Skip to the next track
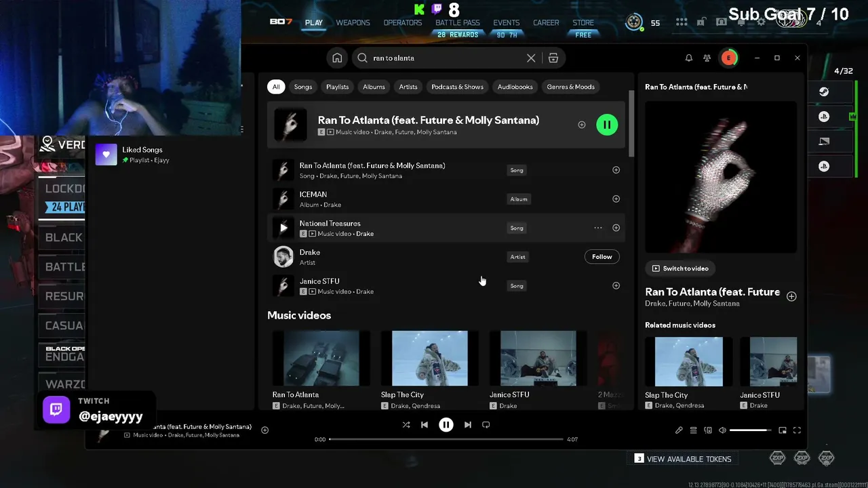The image size is (868, 488). coord(468,425)
